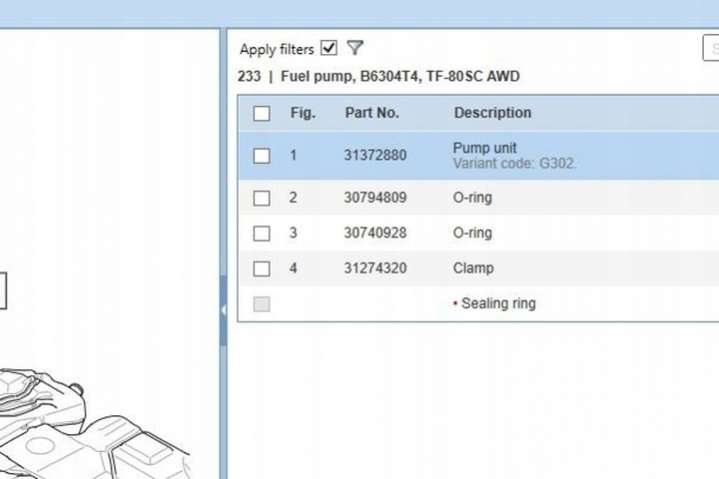
Task: Click the Description column header
Action: point(492,113)
